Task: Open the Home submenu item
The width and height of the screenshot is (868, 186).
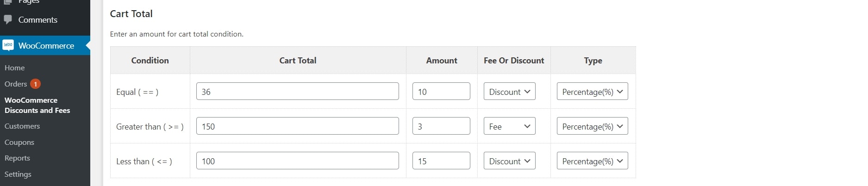Action: [x=14, y=68]
